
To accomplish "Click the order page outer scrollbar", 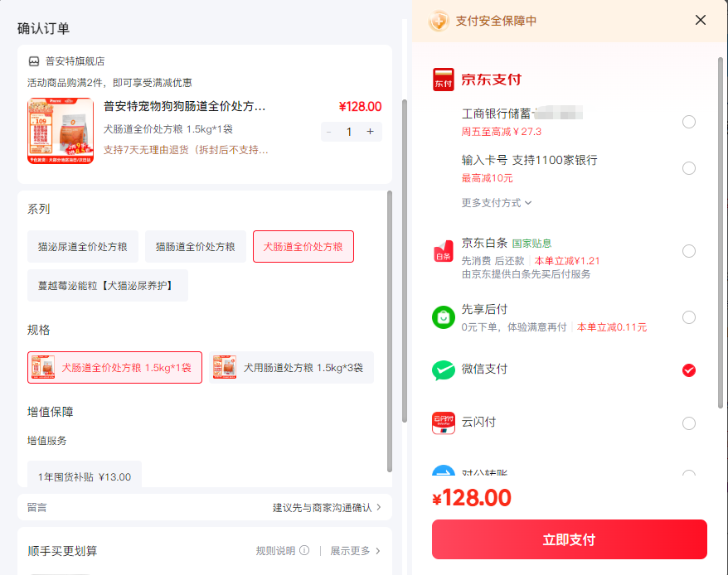I will (x=405, y=261).
